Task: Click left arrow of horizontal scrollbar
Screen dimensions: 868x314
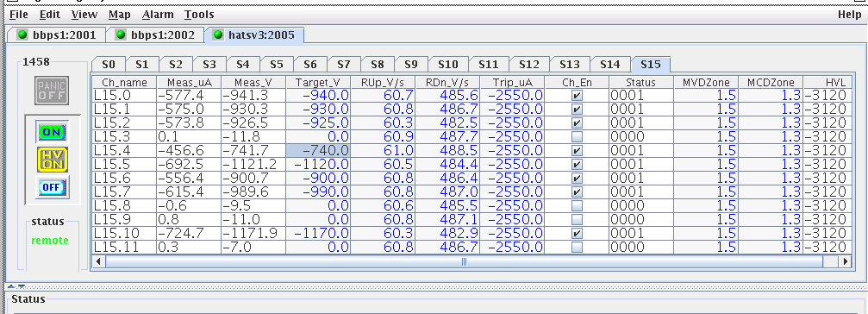Action: (x=99, y=261)
